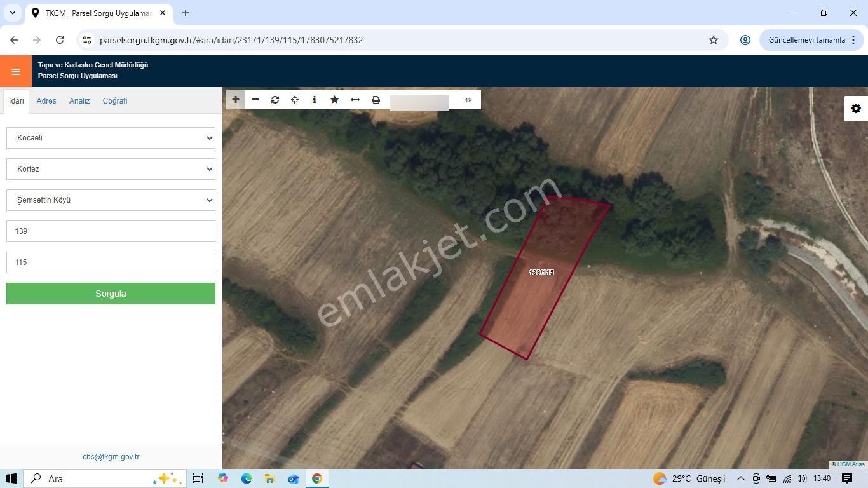Image resolution: width=868 pixels, height=488 pixels.
Task: Click the 139/115 parcel label on map
Action: point(541,272)
